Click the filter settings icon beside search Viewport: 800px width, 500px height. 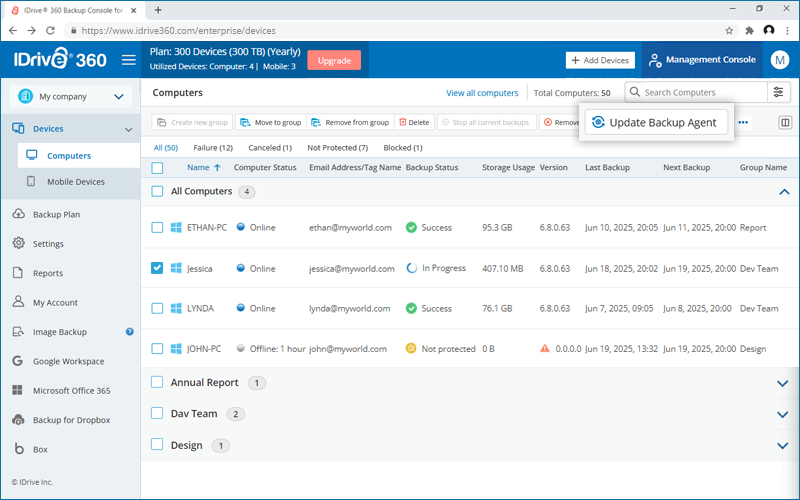point(779,92)
